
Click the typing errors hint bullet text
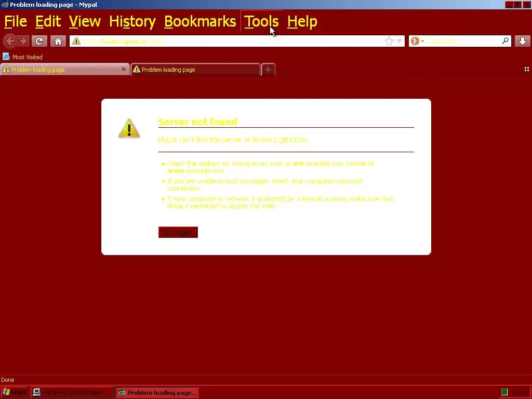(x=270, y=167)
